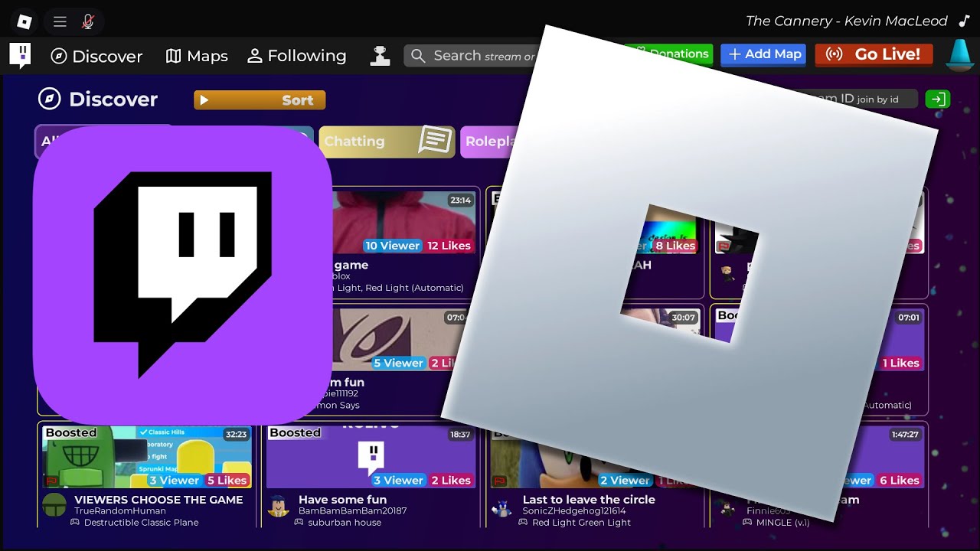Open the Roblox menu icon in the top bar
The height and width of the screenshot is (551, 980).
tap(24, 21)
